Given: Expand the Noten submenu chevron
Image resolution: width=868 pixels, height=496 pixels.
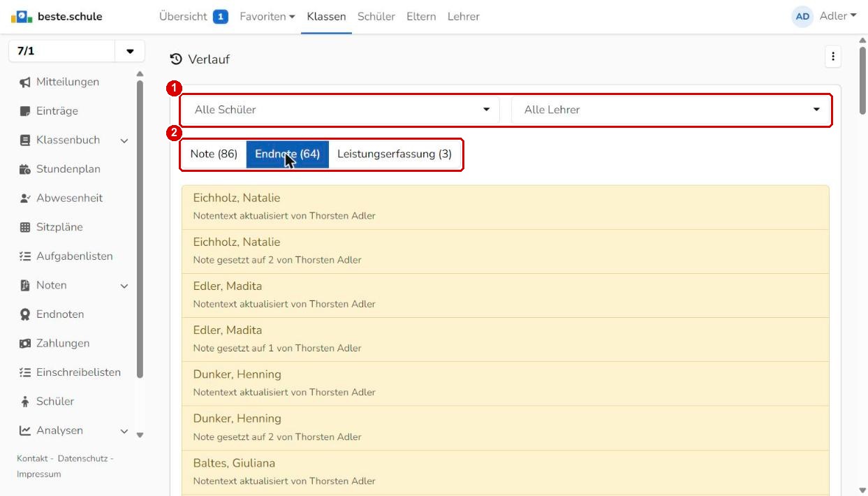Looking at the screenshot, I should [x=124, y=286].
